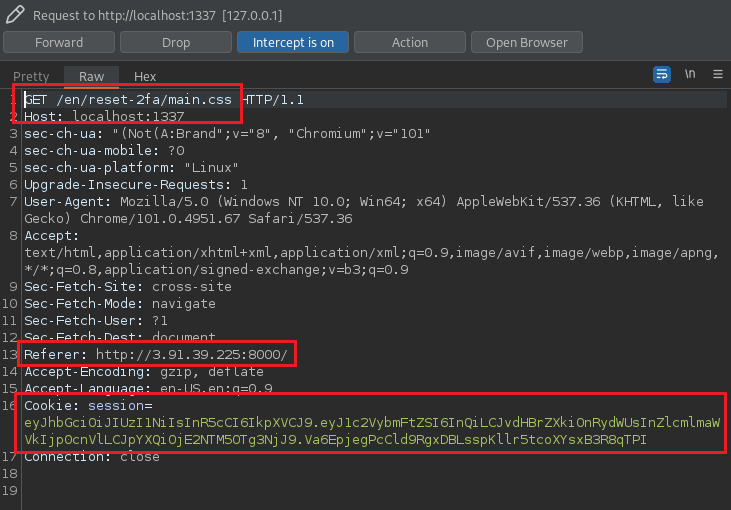The width and height of the screenshot is (731, 510).
Task: Click the Connection: close header line
Action: click(91, 457)
